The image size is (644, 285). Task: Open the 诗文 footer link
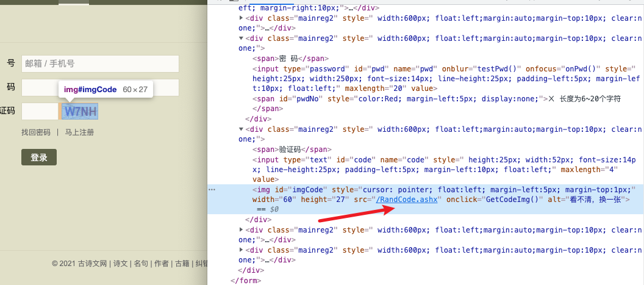pyautogui.click(x=120, y=264)
